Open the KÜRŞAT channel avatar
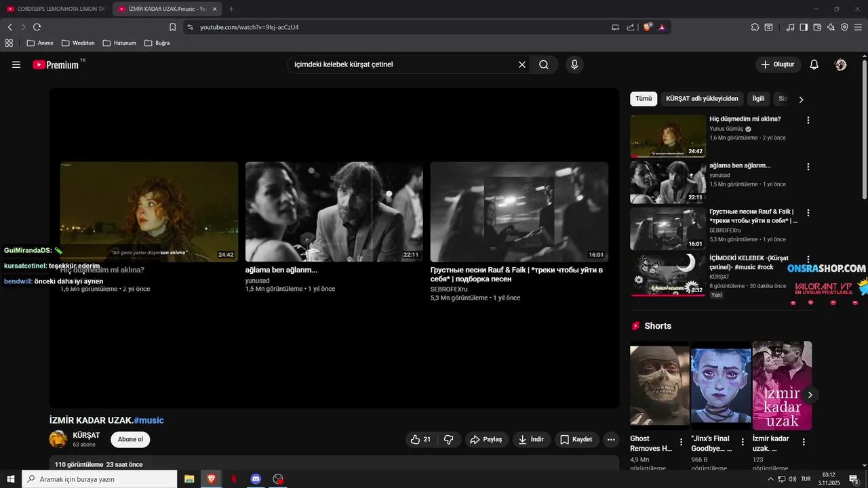The width and height of the screenshot is (868, 488). 58,439
